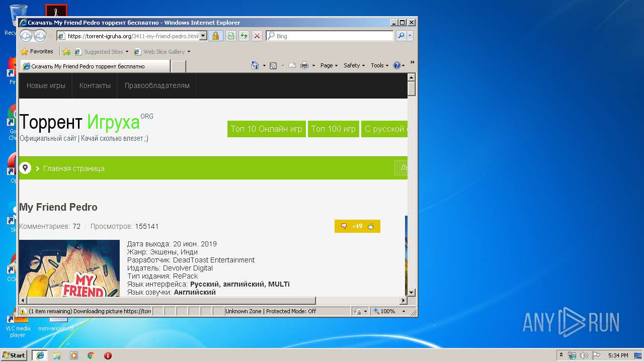644x362 pixels.
Task: Click the location pin icon
Action: (25, 168)
